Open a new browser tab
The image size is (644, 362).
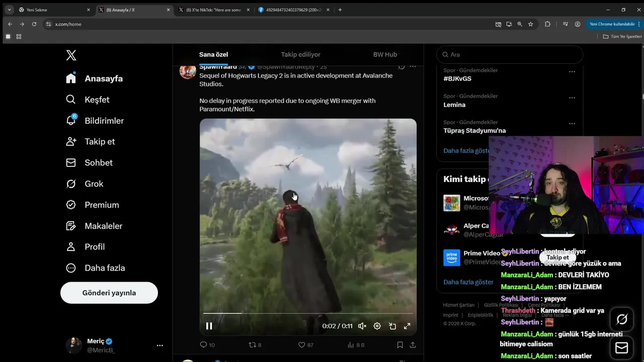point(340,10)
